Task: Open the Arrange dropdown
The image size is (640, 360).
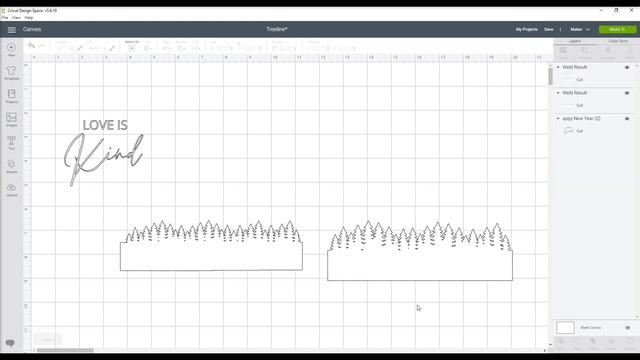Action: point(181,47)
